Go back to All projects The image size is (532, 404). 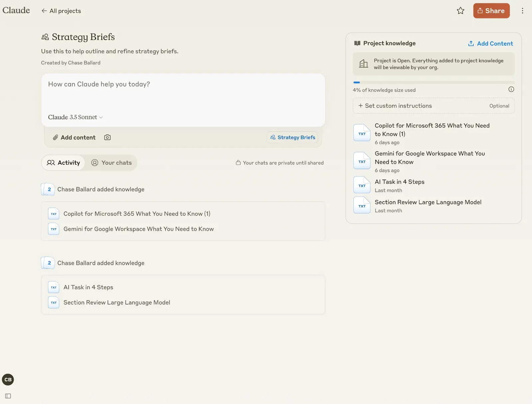point(61,11)
